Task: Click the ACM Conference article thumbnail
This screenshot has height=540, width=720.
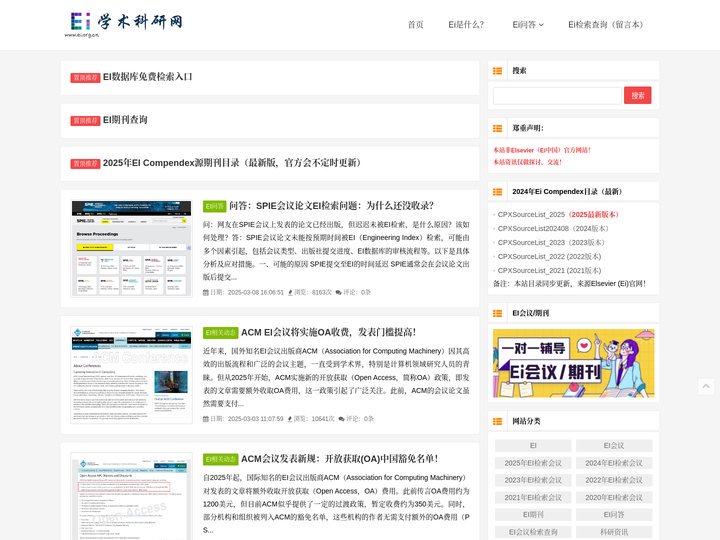Action: (x=131, y=375)
